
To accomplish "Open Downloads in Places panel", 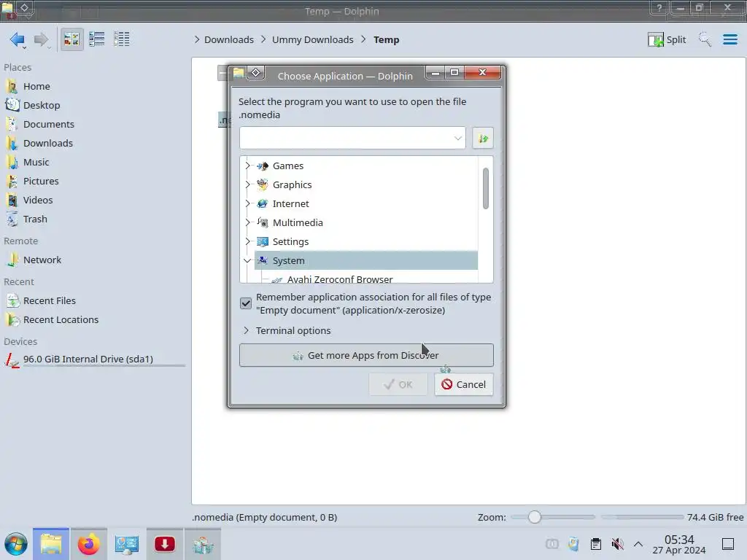I will pos(47,144).
